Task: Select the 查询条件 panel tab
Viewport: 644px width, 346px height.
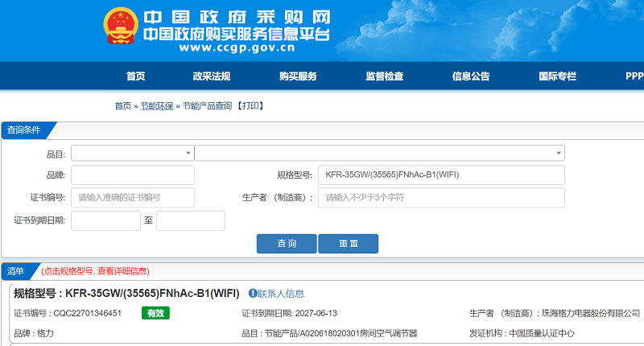Action: pyautogui.click(x=24, y=130)
